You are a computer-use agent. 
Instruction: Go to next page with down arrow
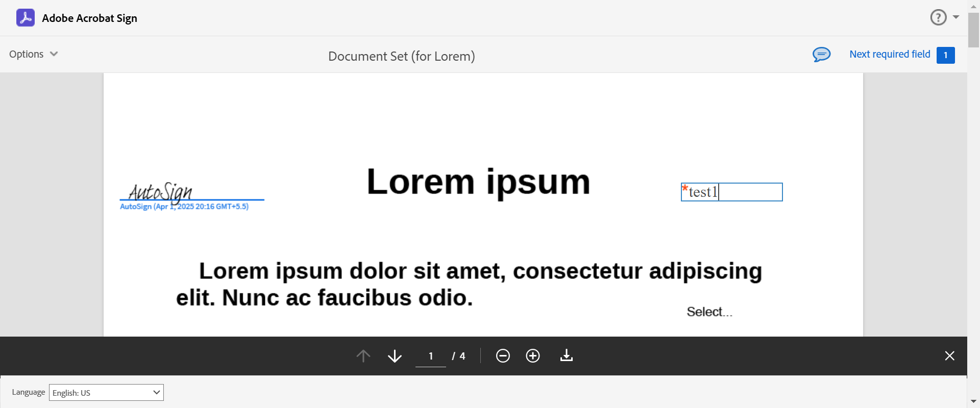395,356
